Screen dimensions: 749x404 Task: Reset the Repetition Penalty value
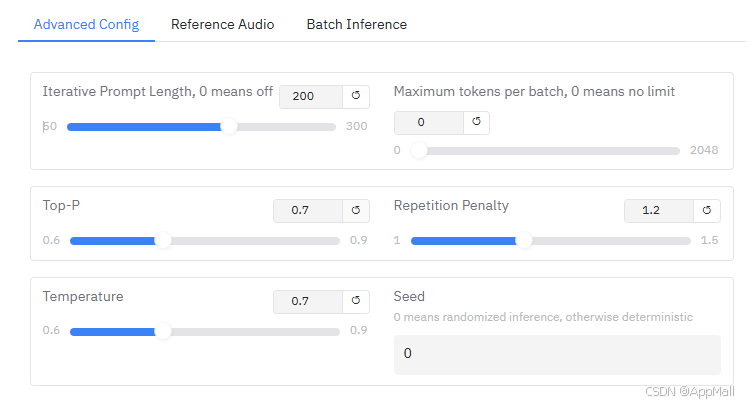(707, 211)
